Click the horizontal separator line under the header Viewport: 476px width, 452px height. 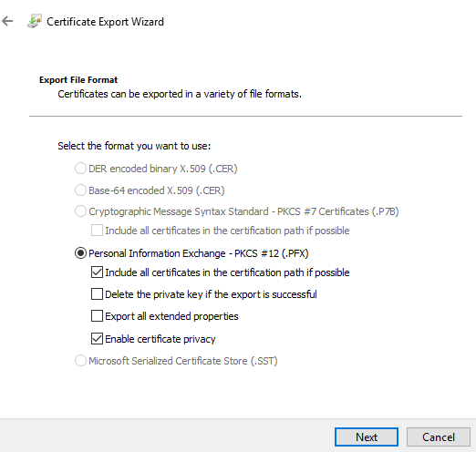pos(245,116)
